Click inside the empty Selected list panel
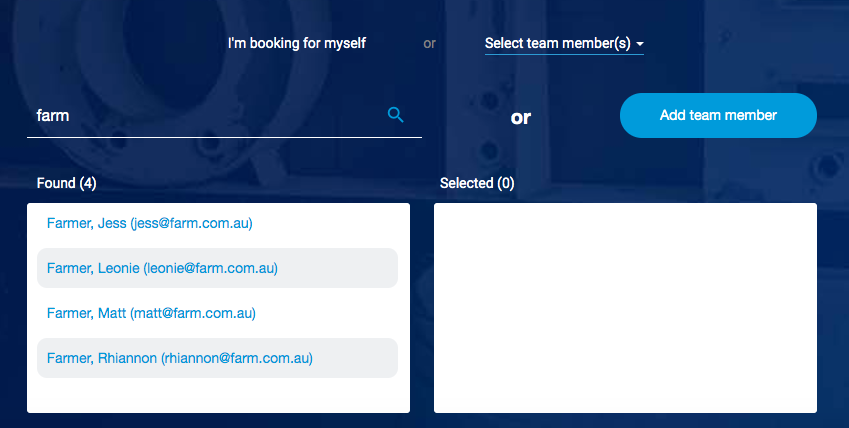The image size is (849, 428). coord(625,307)
